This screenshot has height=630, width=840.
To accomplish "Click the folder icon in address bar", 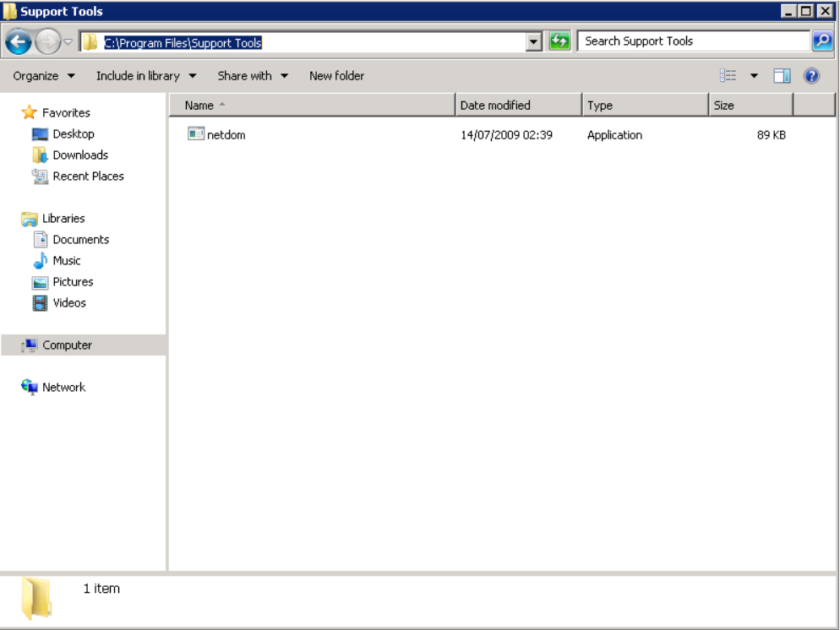I will click(x=90, y=41).
